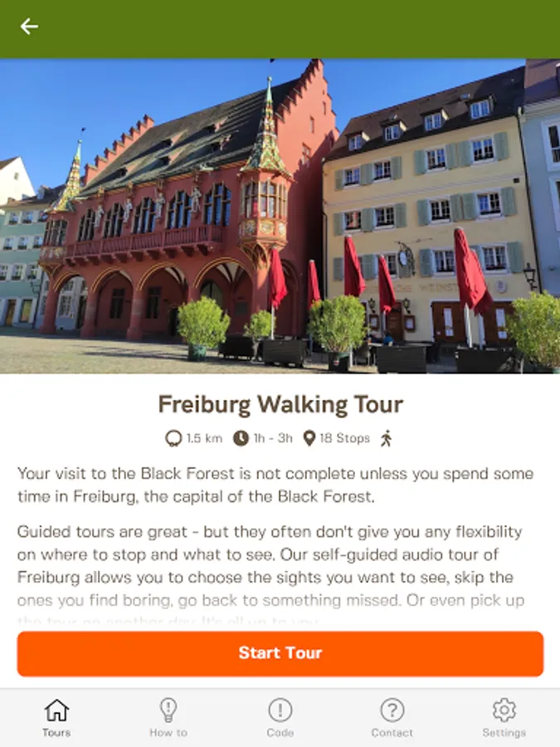Open the Settings tab label
This screenshot has width=560, height=747.
pyautogui.click(x=504, y=733)
